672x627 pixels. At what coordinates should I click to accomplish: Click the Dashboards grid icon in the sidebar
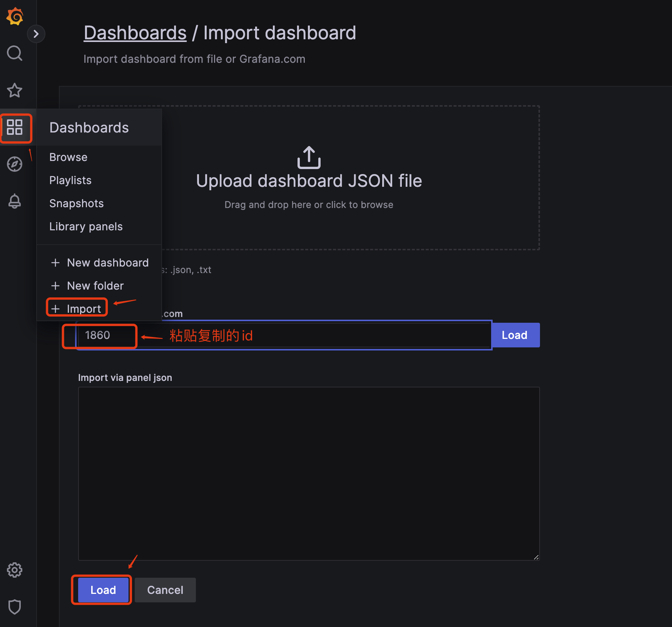(x=15, y=127)
